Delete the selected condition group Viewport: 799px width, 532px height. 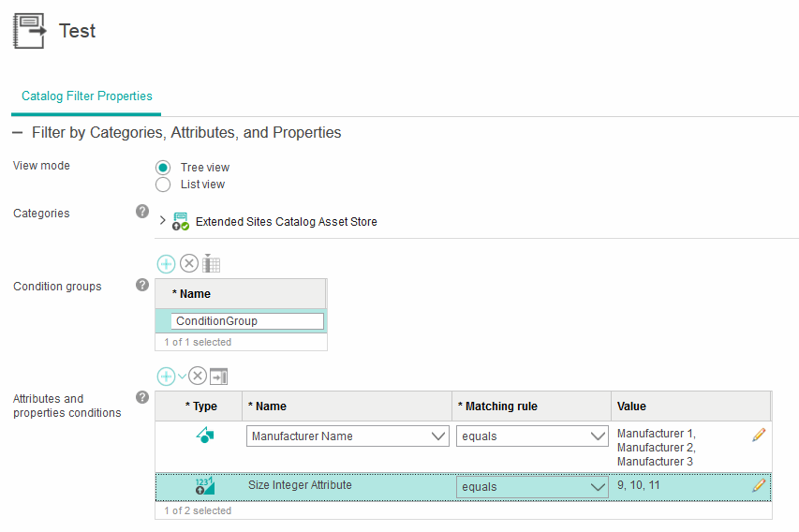(x=189, y=264)
